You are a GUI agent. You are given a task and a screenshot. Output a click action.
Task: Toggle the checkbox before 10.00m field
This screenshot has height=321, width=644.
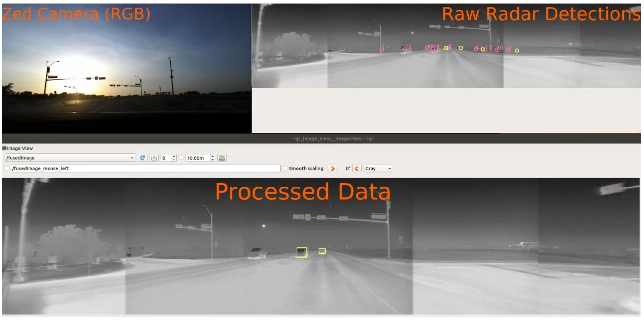(x=181, y=158)
